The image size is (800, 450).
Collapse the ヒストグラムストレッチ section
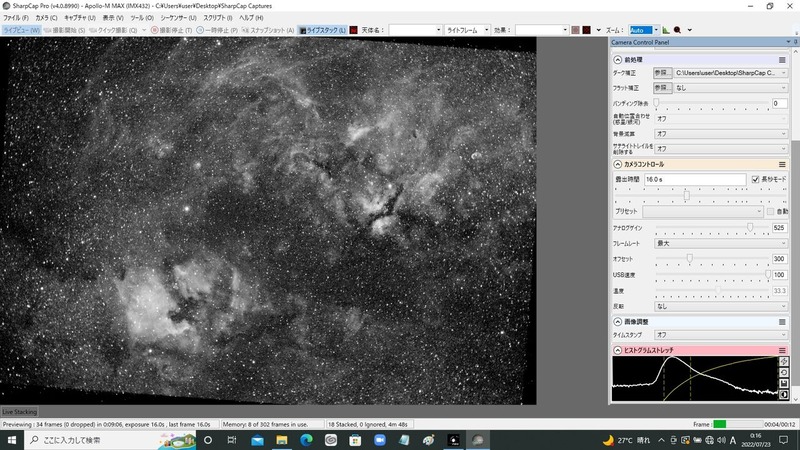617,351
